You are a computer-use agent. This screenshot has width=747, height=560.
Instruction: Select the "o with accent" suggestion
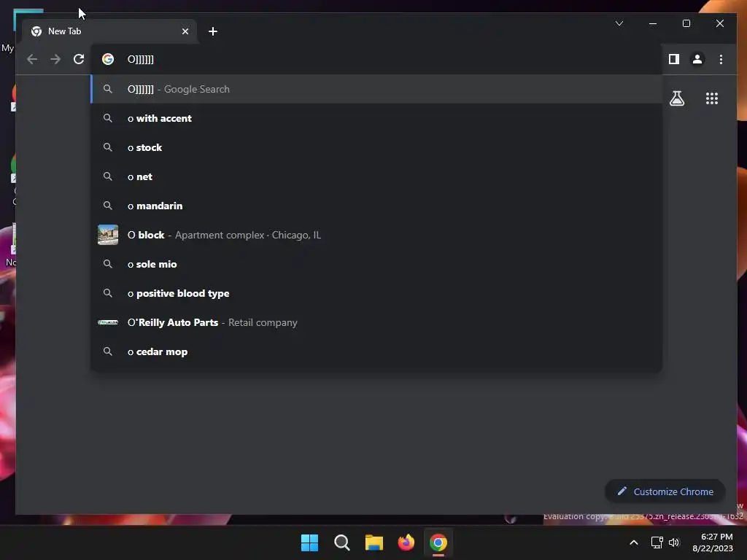tap(376, 118)
